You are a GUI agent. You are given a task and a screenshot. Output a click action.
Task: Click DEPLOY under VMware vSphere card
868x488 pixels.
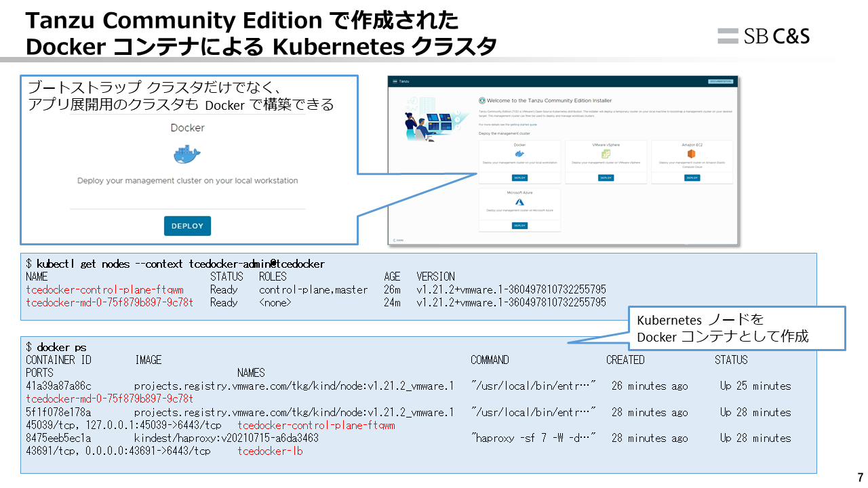(x=606, y=178)
